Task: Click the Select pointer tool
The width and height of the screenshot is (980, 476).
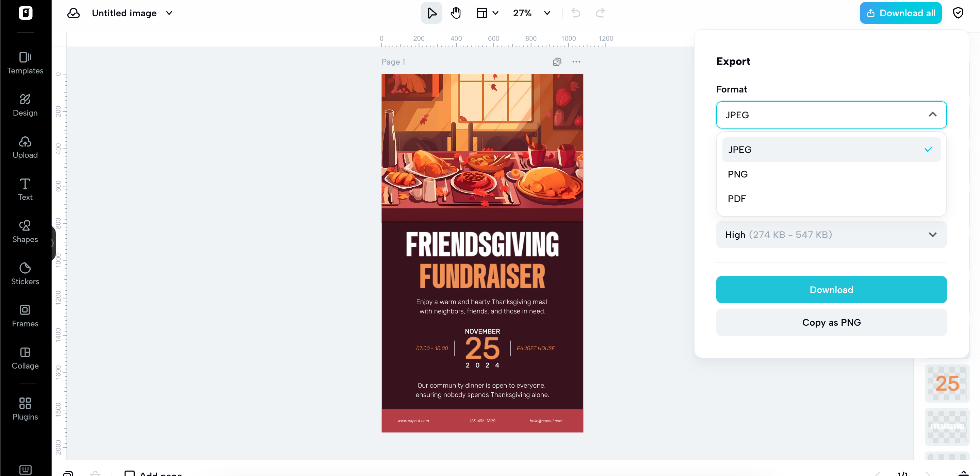Action: 431,13
